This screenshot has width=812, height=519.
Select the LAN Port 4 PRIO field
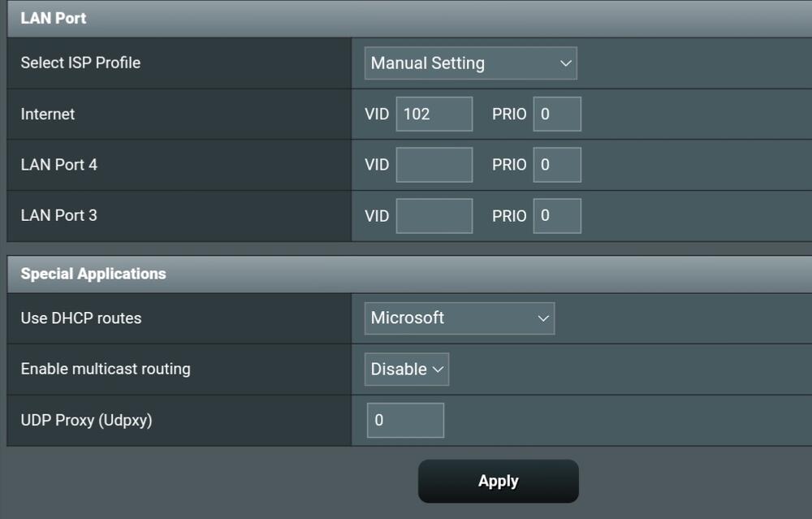point(557,165)
